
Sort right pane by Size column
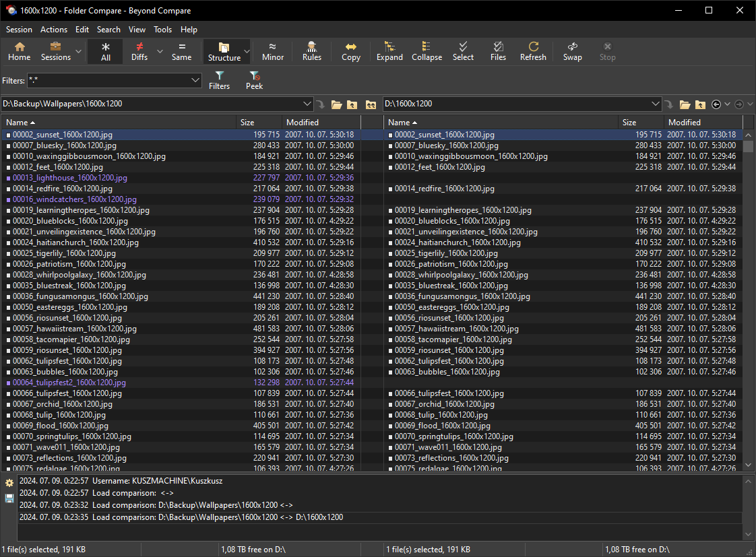pos(641,123)
